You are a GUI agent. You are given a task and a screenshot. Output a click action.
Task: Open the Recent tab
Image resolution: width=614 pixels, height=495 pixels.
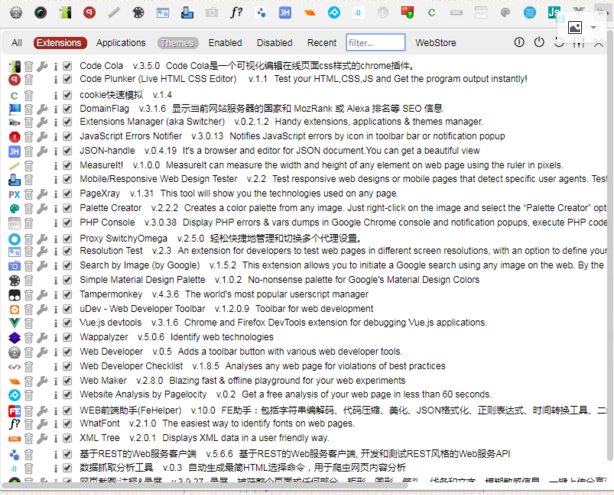point(322,43)
